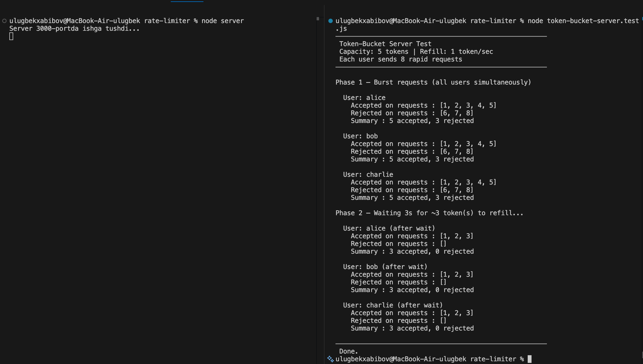Click the gray overview ruler marker of left terminal
The width and height of the screenshot is (643, 364).
point(318,19)
